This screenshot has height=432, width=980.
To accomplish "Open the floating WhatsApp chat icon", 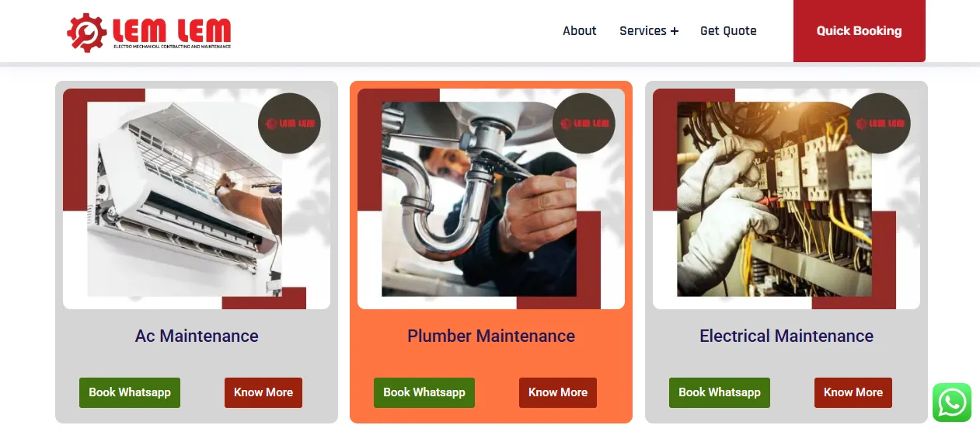I will point(952,402).
